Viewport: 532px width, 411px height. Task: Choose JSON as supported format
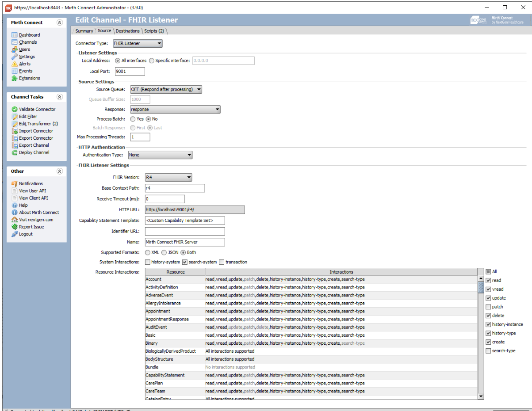(164, 252)
